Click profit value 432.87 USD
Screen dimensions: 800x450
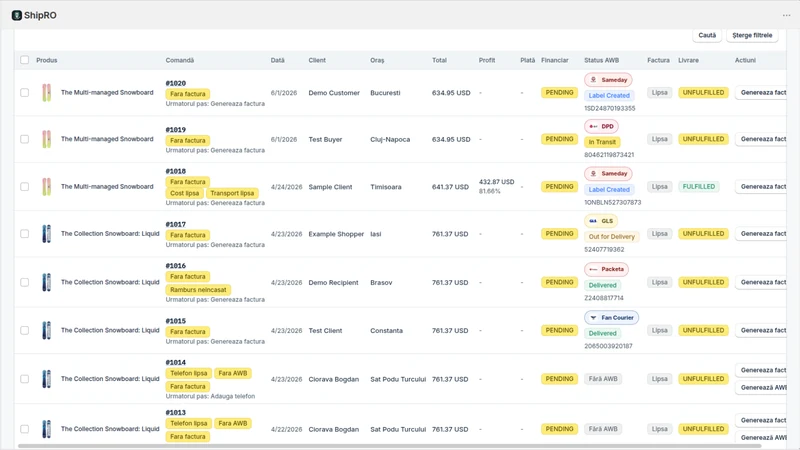[x=496, y=182]
